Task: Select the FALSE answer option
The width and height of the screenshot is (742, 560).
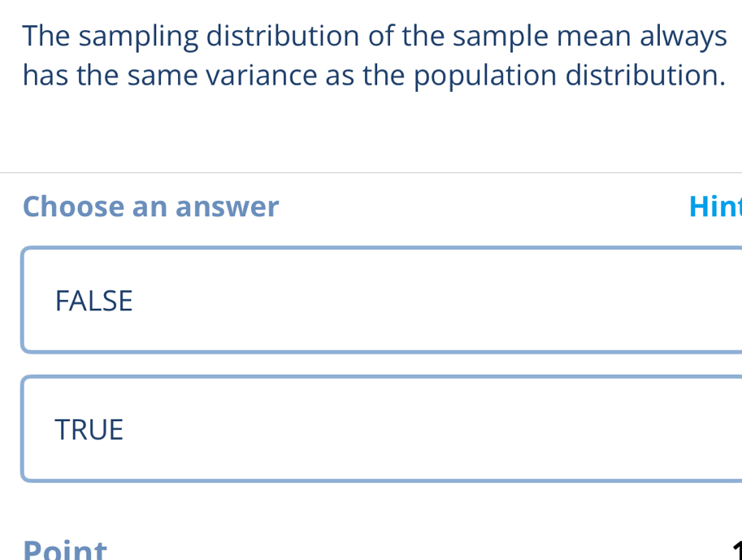Action: click(x=382, y=301)
